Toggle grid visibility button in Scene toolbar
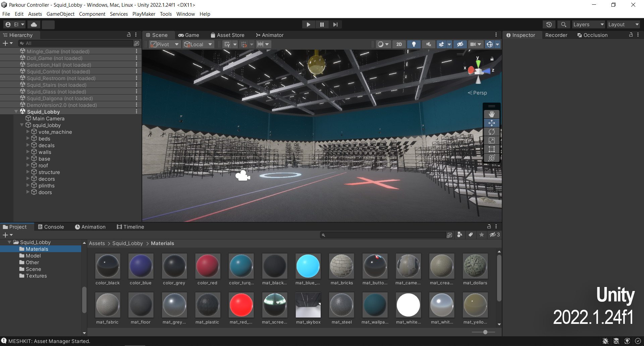The height and width of the screenshot is (346, 644). coord(227,44)
